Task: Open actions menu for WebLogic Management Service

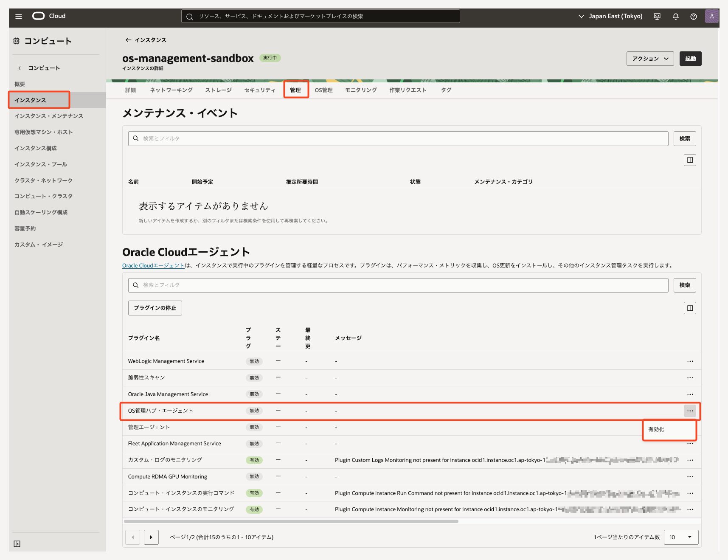Action: click(690, 361)
